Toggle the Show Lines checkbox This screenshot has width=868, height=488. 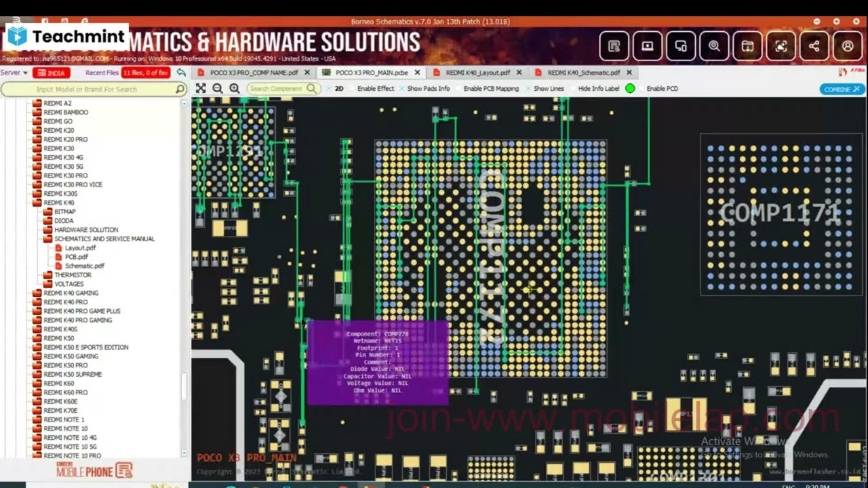tap(528, 89)
